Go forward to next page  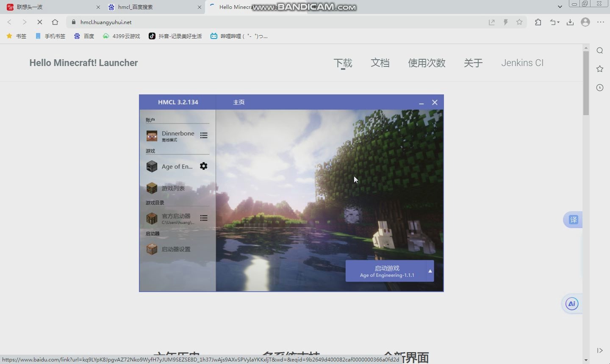coord(25,22)
